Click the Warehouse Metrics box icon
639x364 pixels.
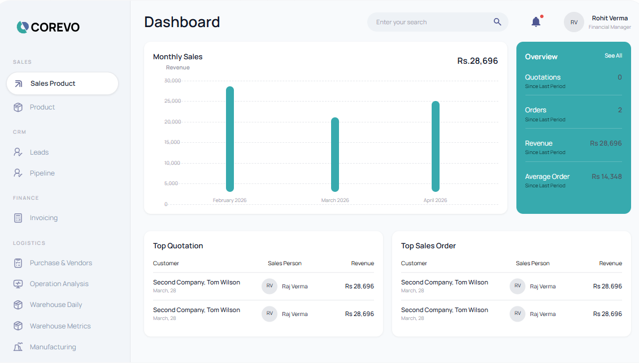coord(18,326)
